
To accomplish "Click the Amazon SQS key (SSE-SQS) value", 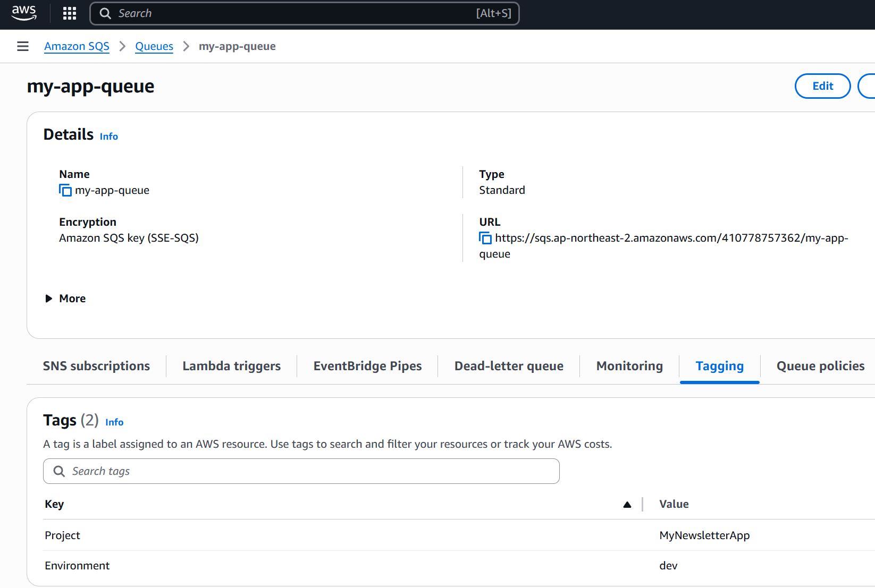I will [129, 238].
